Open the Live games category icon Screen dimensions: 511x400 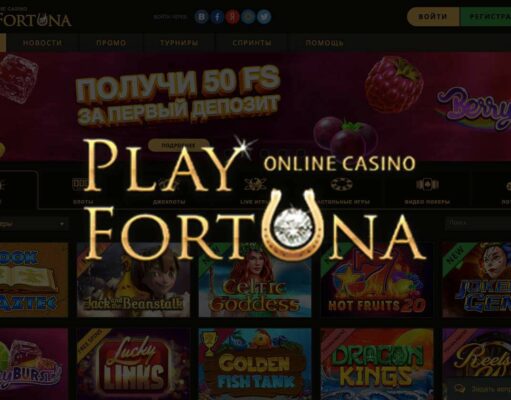pyautogui.click(x=255, y=184)
